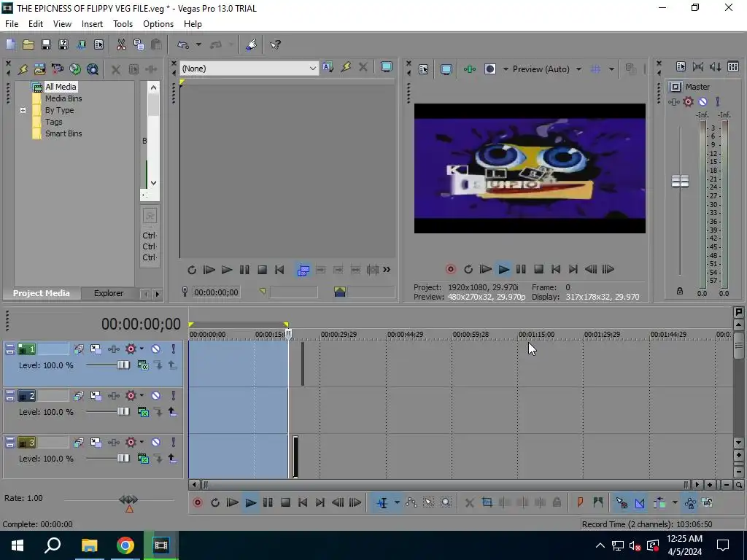Open Undo history dropdown arrow
The height and width of the screenshot is (560, 747).
click(x=198, y=44)
